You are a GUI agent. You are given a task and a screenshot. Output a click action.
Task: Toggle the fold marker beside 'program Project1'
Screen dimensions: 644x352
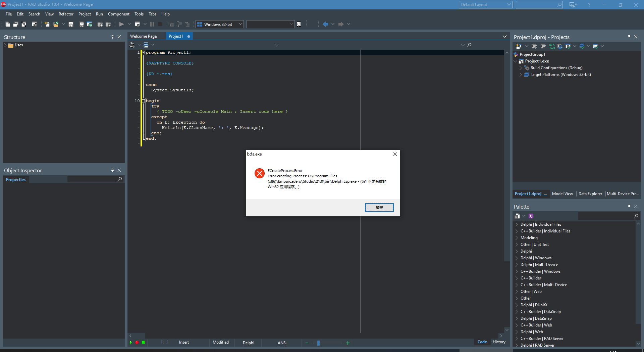point(144,52)
